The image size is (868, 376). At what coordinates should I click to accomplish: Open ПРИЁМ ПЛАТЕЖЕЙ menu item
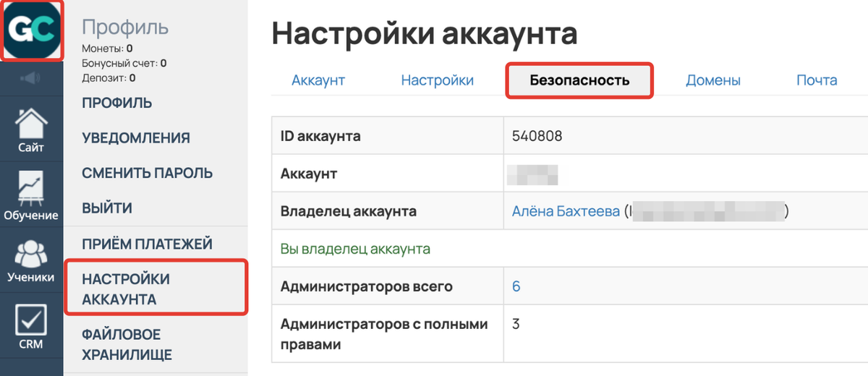(147, 244)
